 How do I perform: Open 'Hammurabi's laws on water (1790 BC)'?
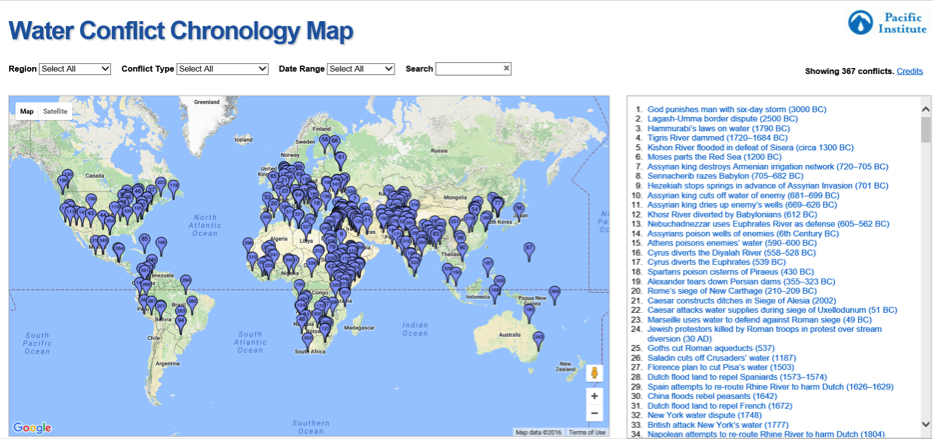(x=719, y=128)
